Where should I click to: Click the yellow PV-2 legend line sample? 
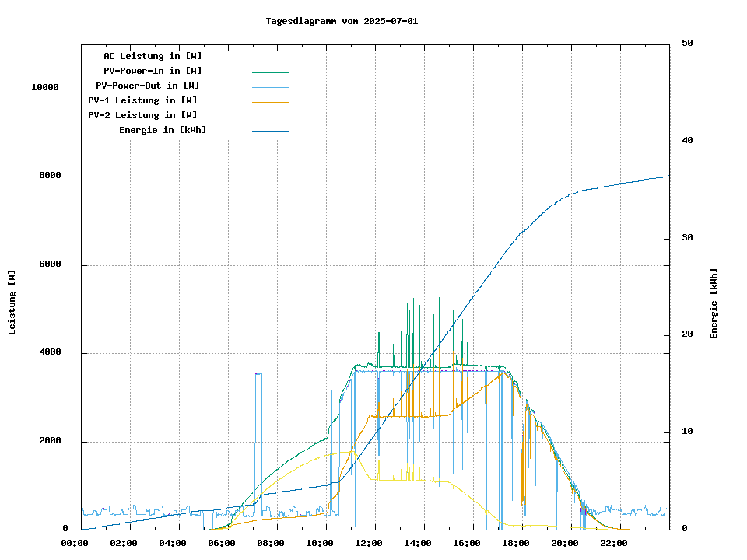click(270, 116)
